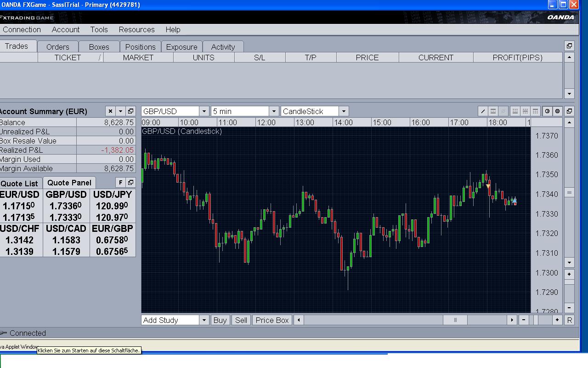Expand the 5 min timeframe dropdown
This screenshot has height=368, width=588.
click(274, 111)
